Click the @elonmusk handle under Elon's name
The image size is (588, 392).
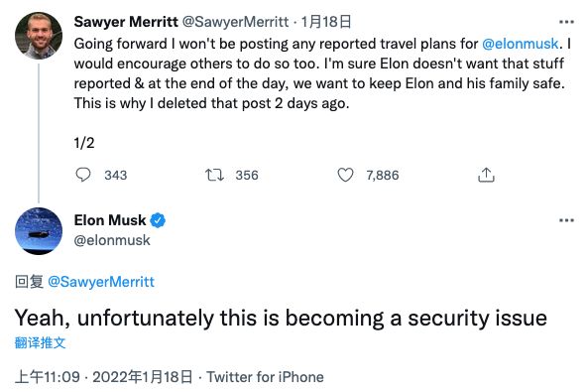point(112,240)
